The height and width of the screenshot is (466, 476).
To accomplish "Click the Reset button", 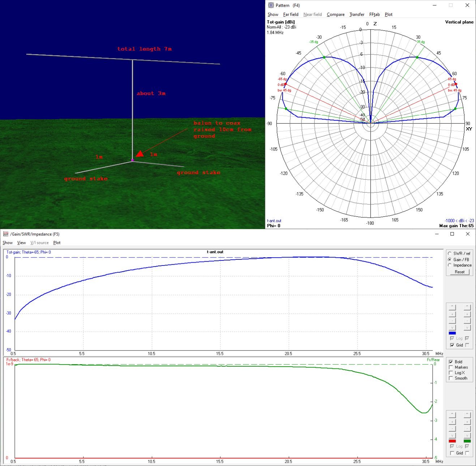I will click(x=459, y=272).
